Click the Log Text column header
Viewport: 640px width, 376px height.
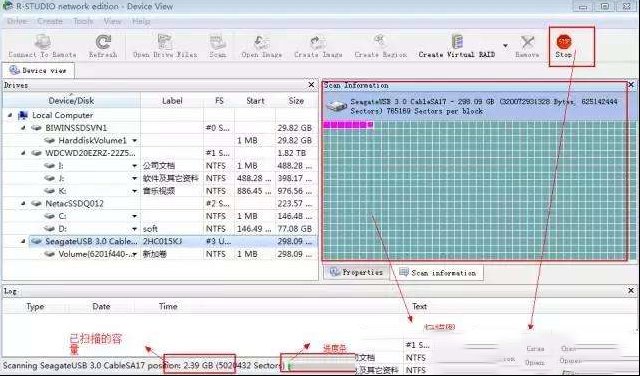click(x=419, y=307)
